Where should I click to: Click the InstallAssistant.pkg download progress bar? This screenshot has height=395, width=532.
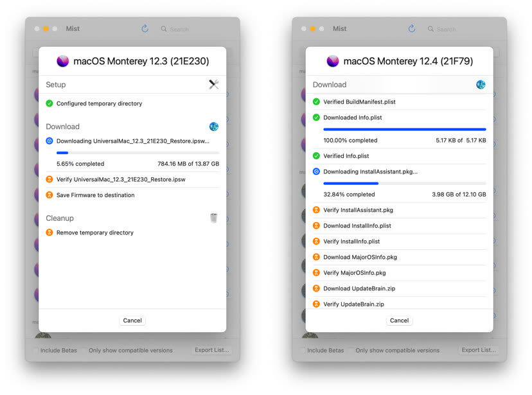click(405, 184)
